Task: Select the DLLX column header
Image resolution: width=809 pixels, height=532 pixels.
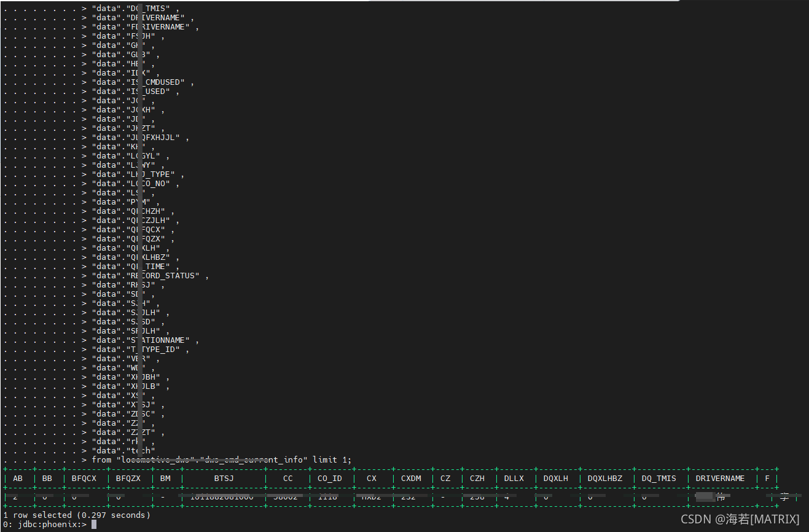Action: (514, 479)
